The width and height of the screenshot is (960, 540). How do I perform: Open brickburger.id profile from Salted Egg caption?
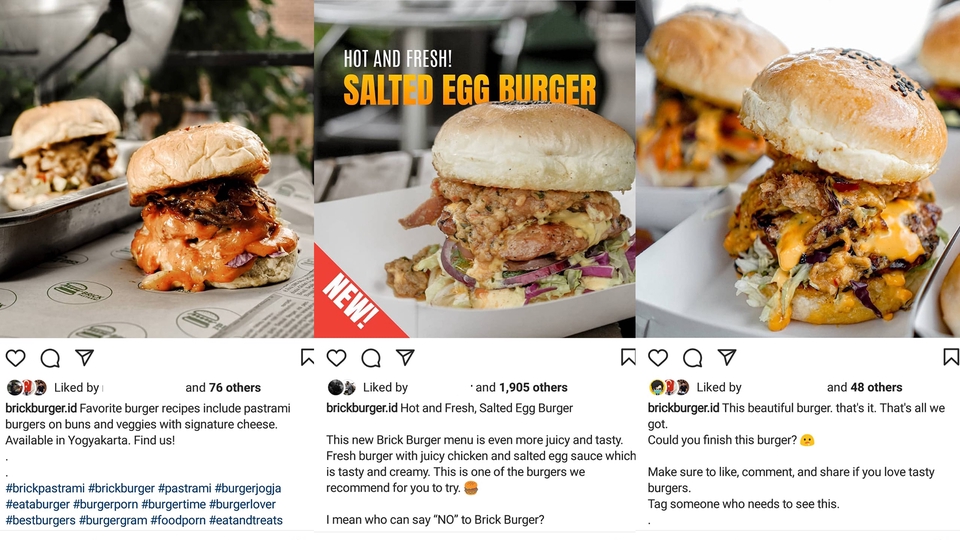pos(362,408)
